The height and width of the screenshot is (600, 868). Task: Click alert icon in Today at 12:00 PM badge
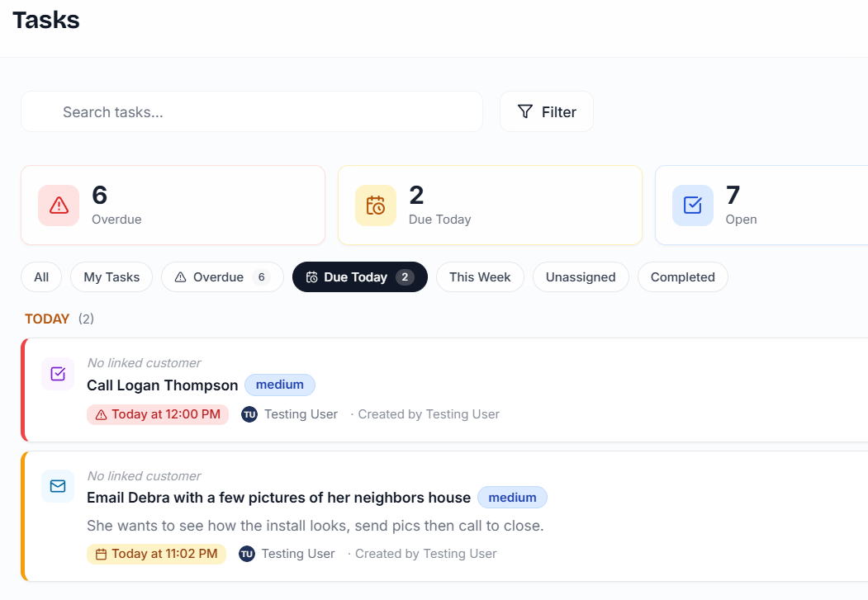click(102, 415)
